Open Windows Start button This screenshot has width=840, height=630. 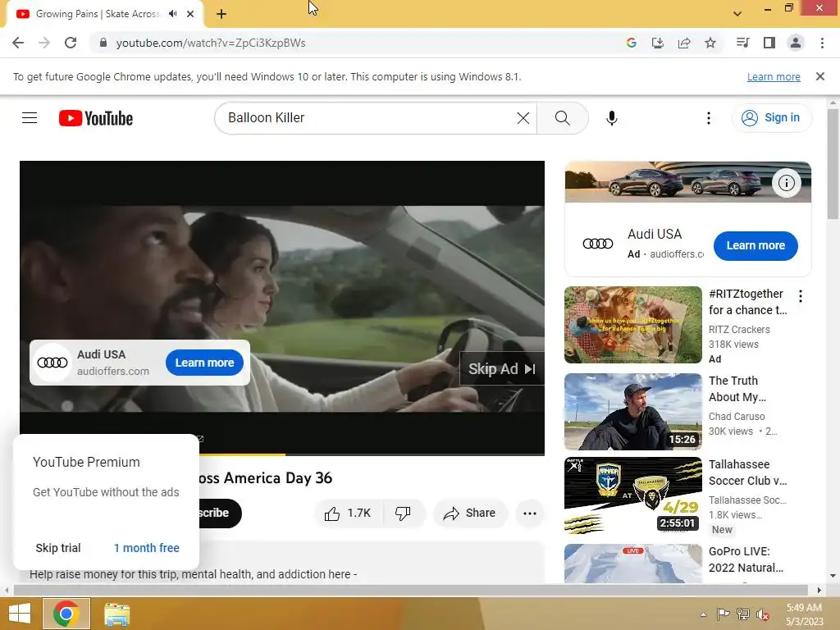[x=20, y=614]
